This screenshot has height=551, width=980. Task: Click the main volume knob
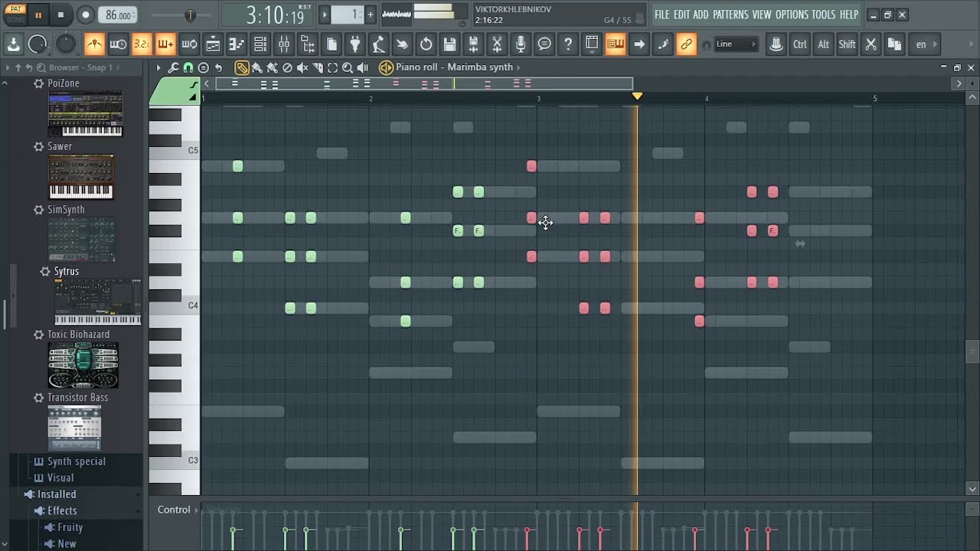pos(38,44)
